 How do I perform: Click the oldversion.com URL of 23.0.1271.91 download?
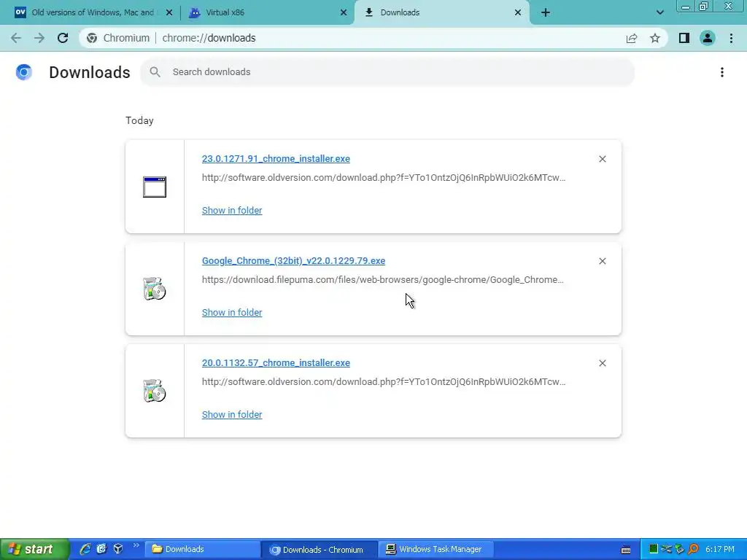(384, 178)
